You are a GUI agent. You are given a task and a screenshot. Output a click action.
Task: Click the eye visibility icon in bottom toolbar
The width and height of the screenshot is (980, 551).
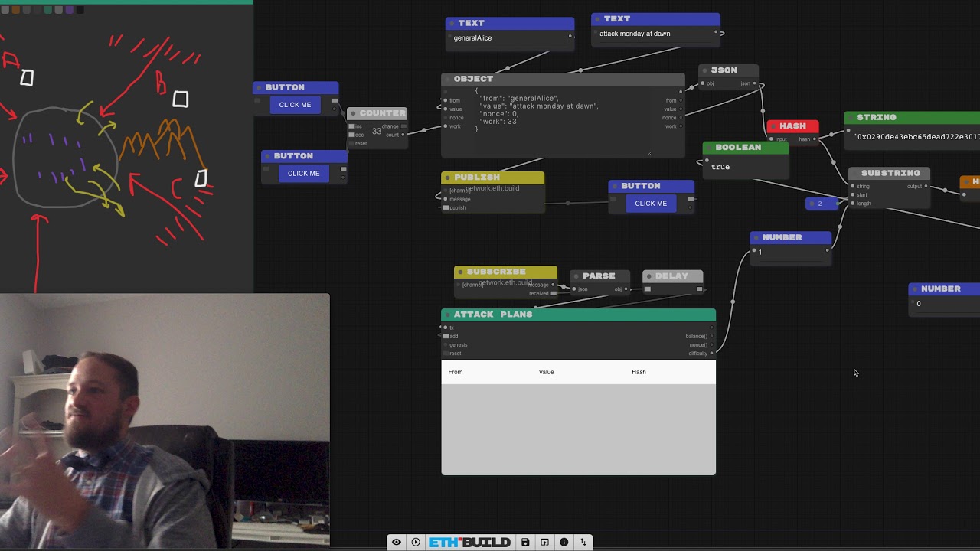coord(397,542)
